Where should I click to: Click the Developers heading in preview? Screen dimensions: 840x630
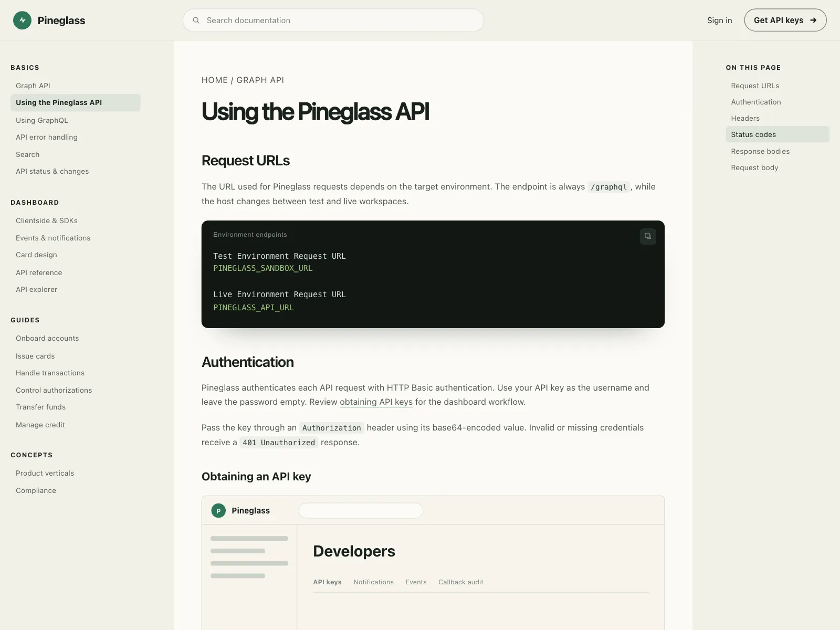[354, 551]
